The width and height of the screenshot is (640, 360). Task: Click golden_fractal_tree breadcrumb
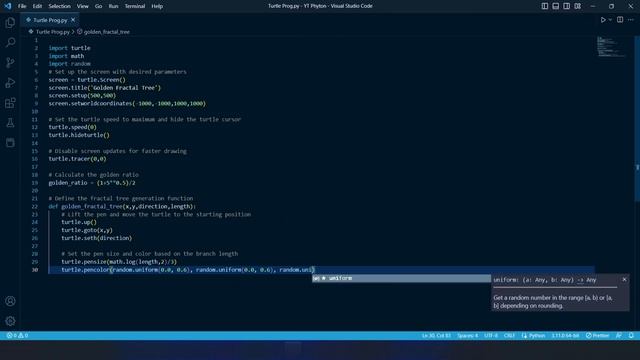(107, 31)
